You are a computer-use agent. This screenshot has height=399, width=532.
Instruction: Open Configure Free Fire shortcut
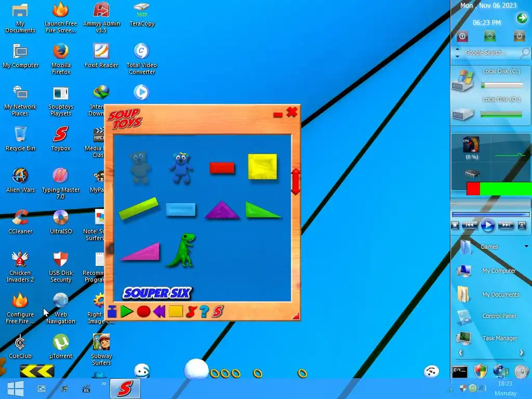20,308
